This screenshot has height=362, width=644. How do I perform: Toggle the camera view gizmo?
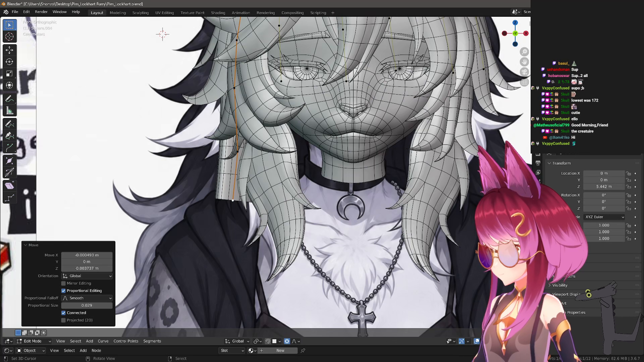524,72
